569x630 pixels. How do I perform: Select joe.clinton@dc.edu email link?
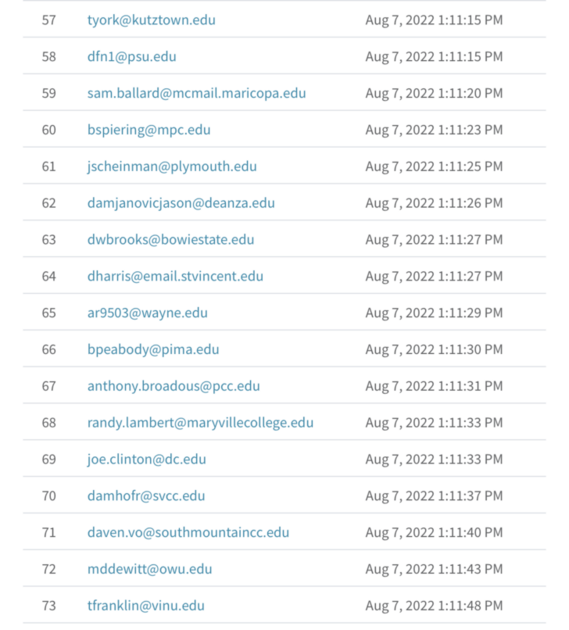[147, 459]
